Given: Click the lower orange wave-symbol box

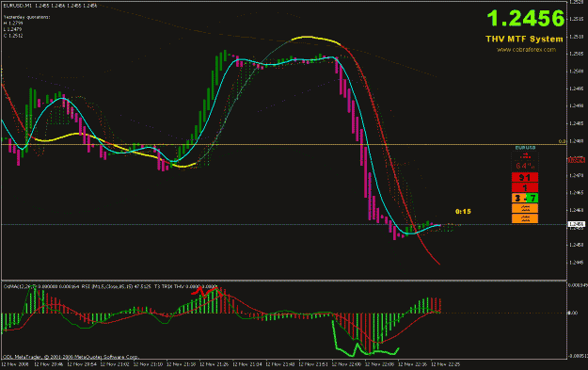Looking at the screenshot, I should point(525,218).
